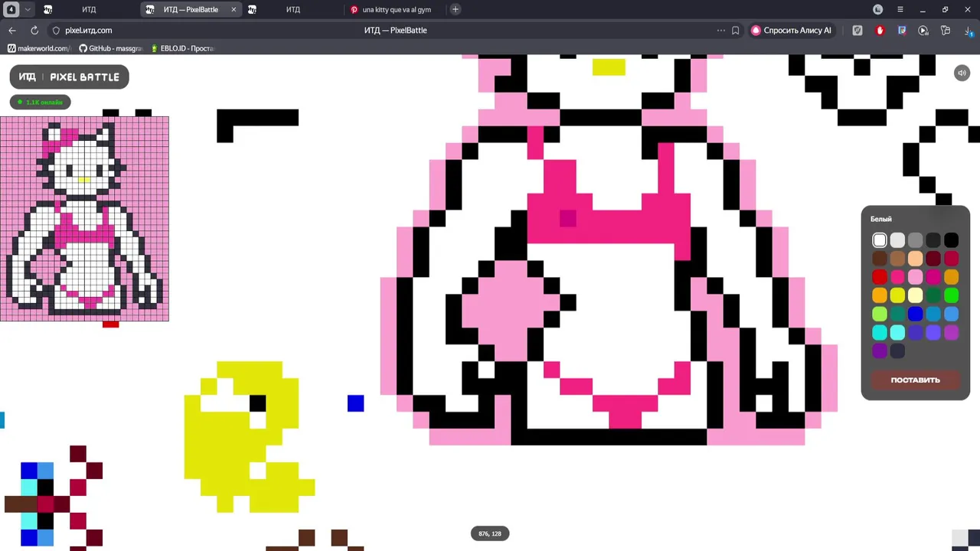Viewport: 980px width, 551px height.
Task: Open three-dots page actions in address bar
Action: coord(720,31)
